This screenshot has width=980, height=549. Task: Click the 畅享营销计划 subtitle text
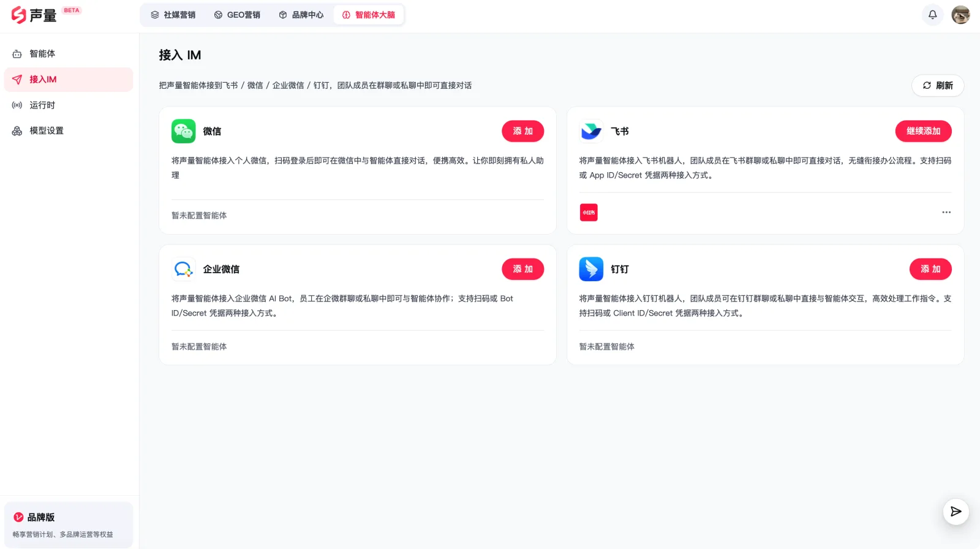(x=63, y=535)
